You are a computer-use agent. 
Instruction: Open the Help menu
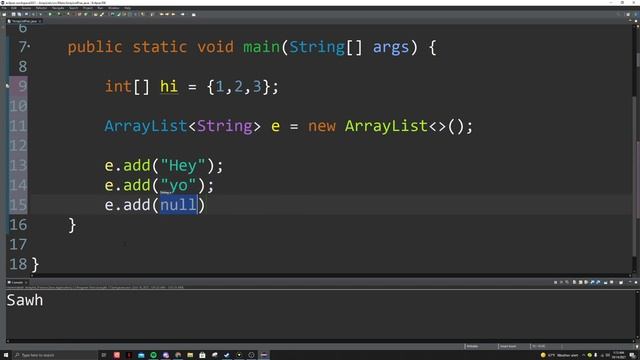tap(127, 8)
